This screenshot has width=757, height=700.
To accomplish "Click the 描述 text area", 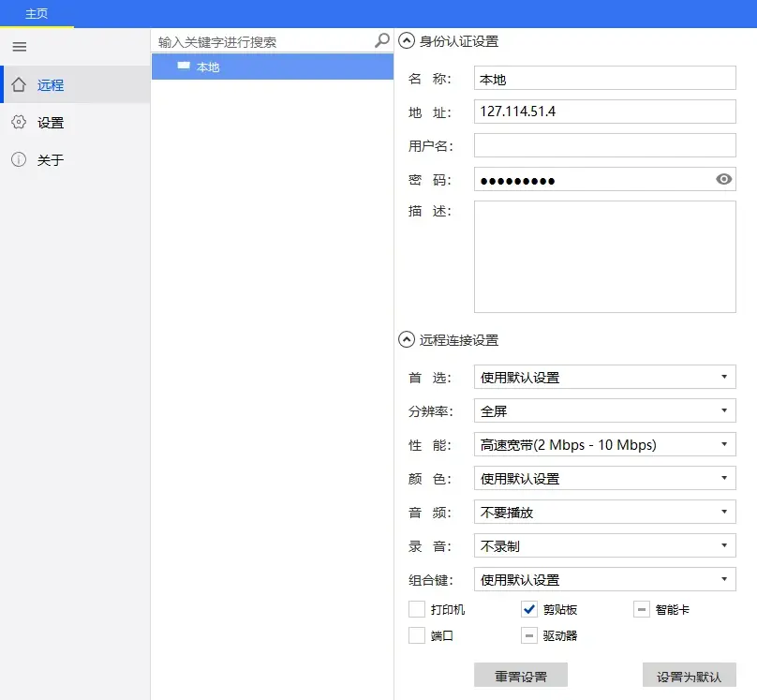I will (x=605, y=257).
